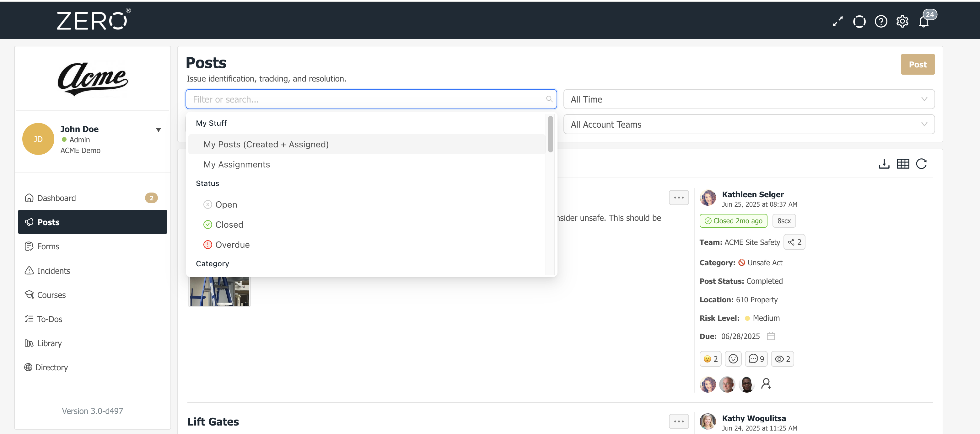Expand the All Account Teams dropdown

coord(748,124)
